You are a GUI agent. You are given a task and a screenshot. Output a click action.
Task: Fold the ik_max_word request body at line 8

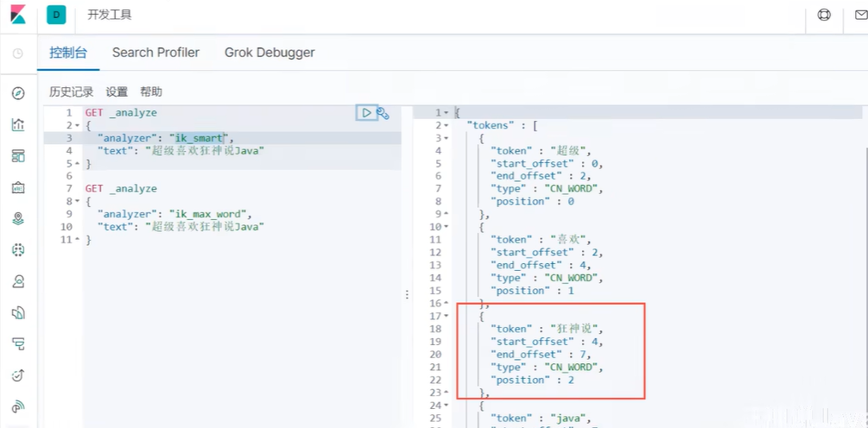[x=77, y=202]
